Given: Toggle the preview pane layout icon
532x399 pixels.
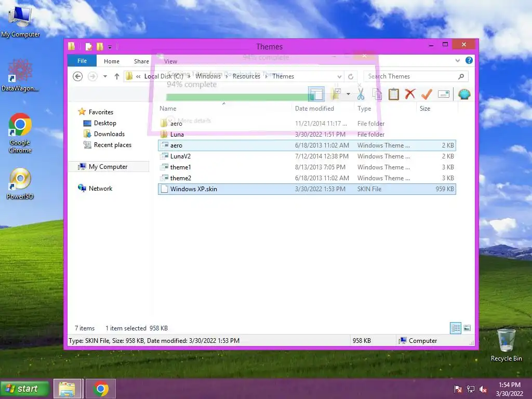Looking at the screenshot, I should [x=316, y=94].
